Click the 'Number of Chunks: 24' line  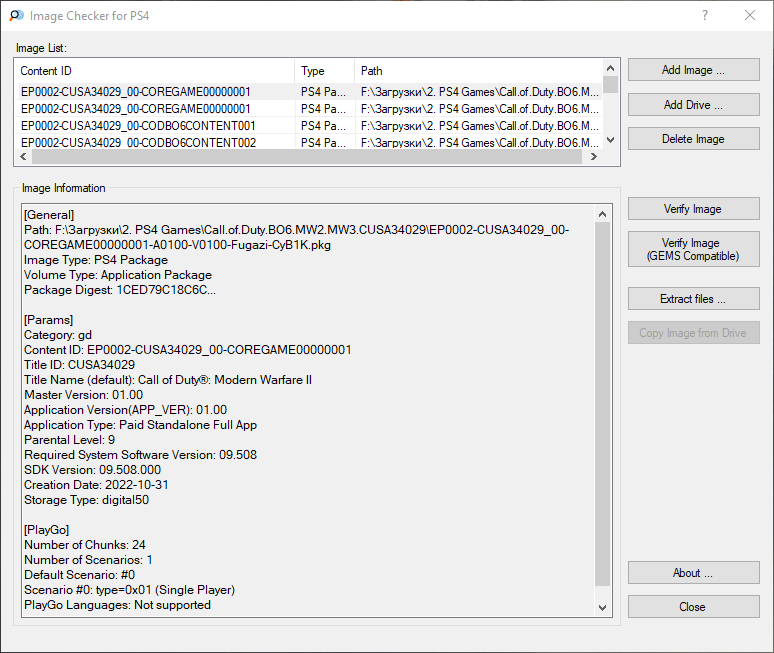[85, 544]
